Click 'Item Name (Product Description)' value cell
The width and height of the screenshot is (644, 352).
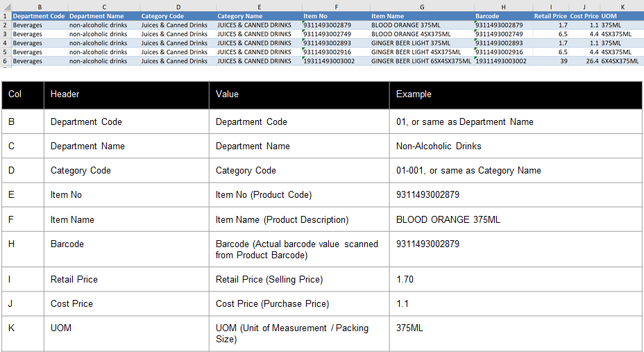pos(299,219)
